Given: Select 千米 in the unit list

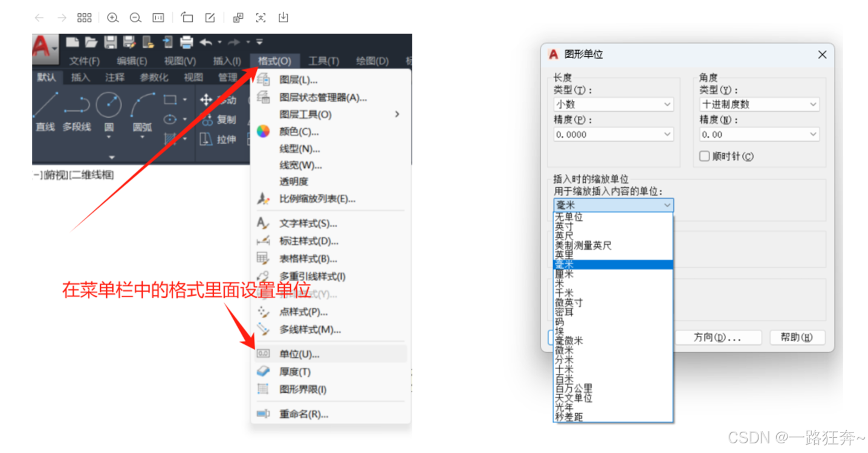Looking at the screenshot, I should pyautogui.click(x=613, y=293).
